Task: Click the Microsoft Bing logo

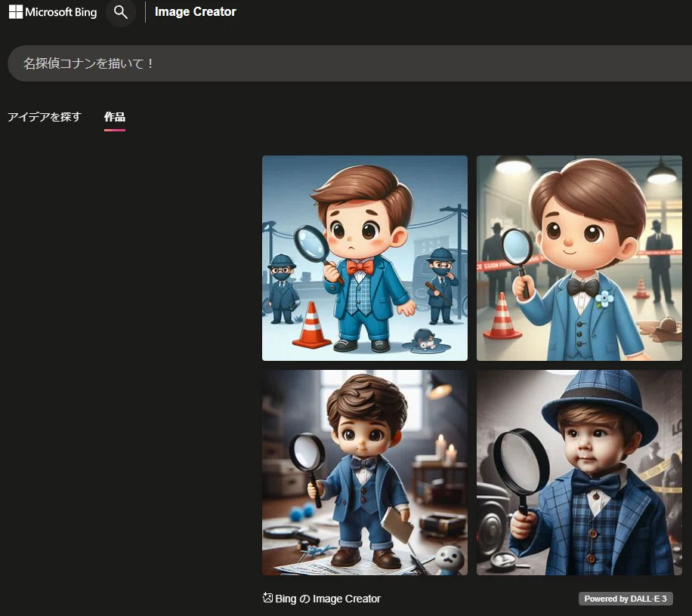Action: (x=53, y=12)
